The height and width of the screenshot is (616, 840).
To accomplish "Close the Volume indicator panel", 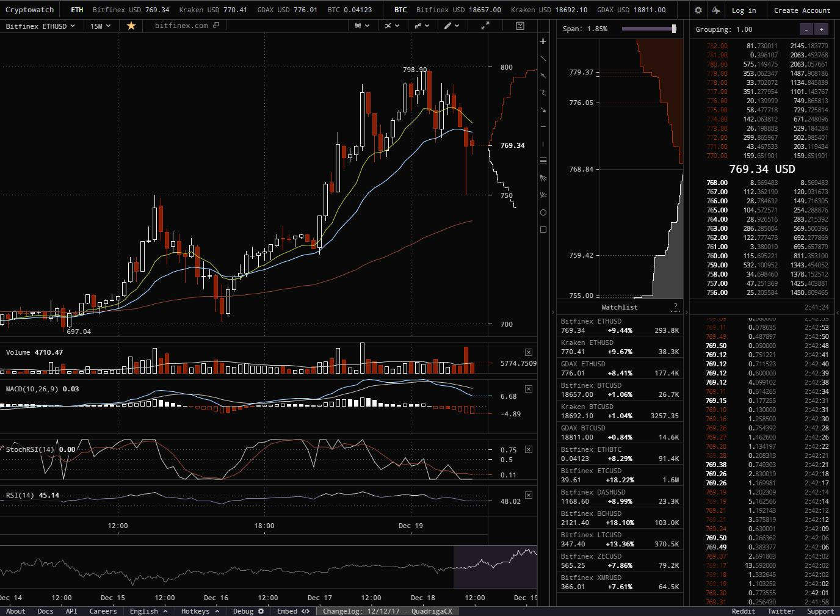I will (529, 352).
